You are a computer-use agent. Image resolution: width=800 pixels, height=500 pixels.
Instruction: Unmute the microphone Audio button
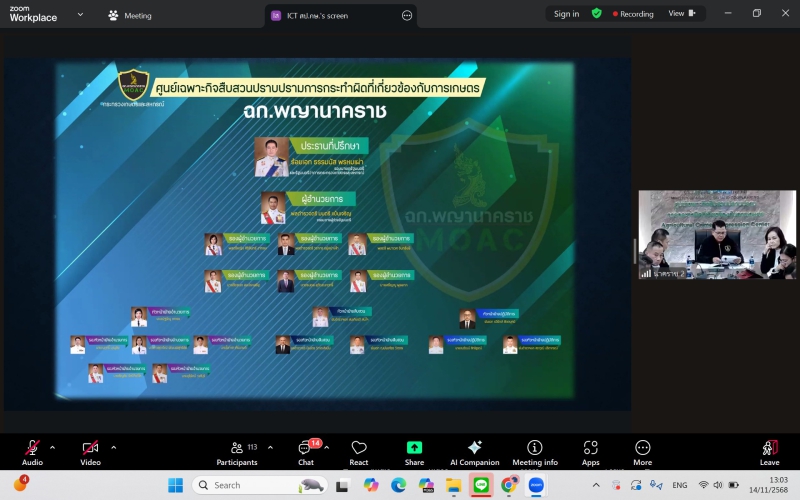[32, 449]
